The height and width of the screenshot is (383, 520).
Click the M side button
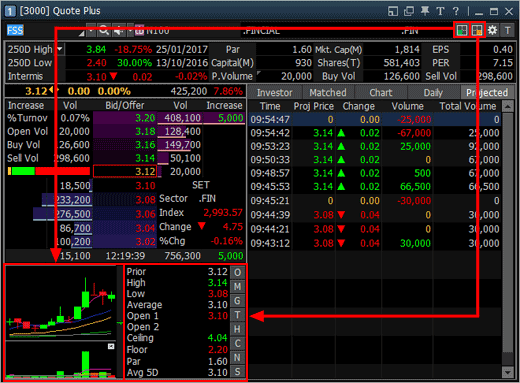pyautogui.click(x=237, y=287)
